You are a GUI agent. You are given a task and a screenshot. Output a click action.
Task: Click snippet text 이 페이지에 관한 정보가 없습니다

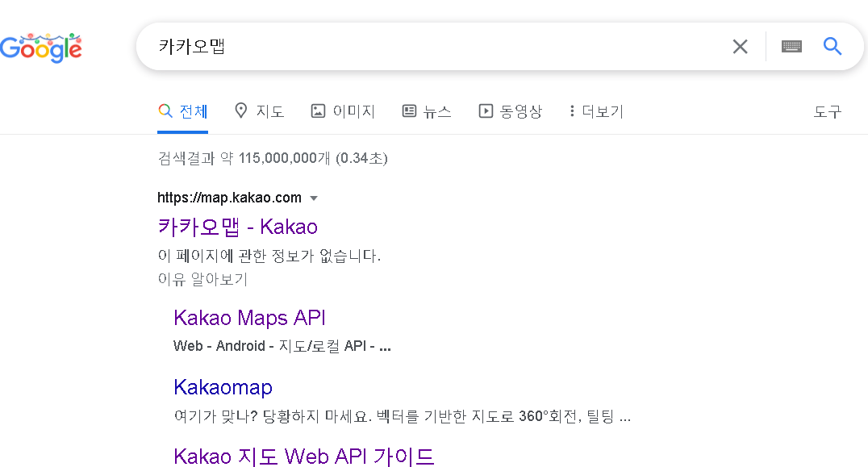point(269,256)
